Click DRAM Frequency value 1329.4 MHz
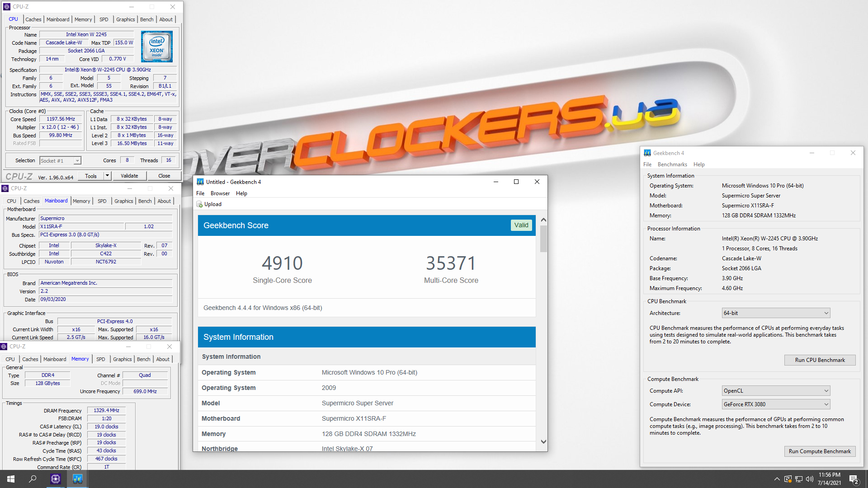 point(106,411)
